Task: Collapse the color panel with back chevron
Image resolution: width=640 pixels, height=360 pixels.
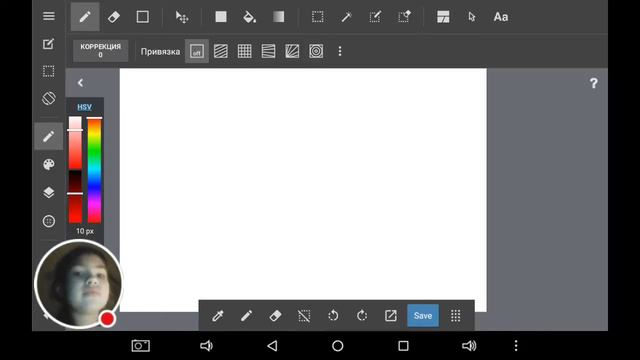Action: tap(80, 83)
